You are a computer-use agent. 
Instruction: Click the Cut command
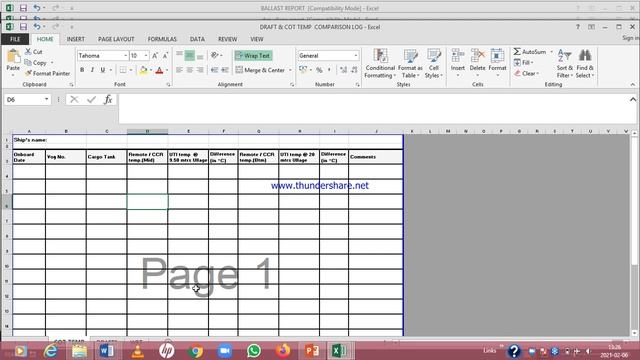pos(33,52)
